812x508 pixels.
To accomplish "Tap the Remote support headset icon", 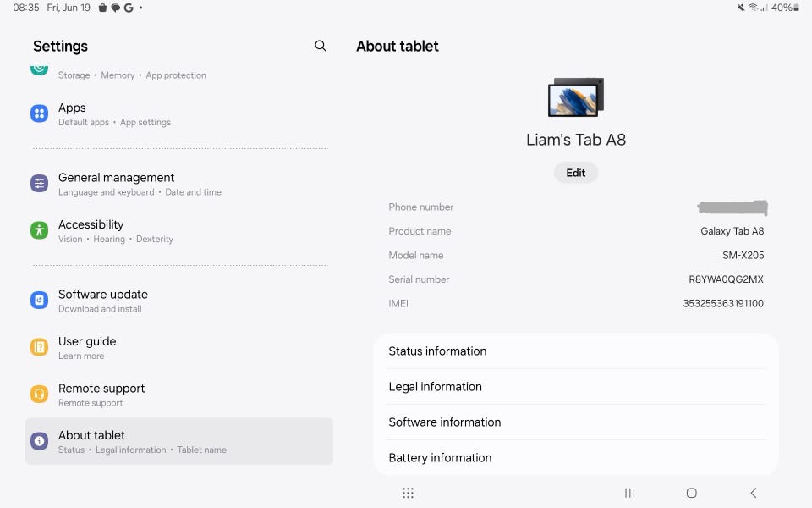I will (x=40, y=394).
